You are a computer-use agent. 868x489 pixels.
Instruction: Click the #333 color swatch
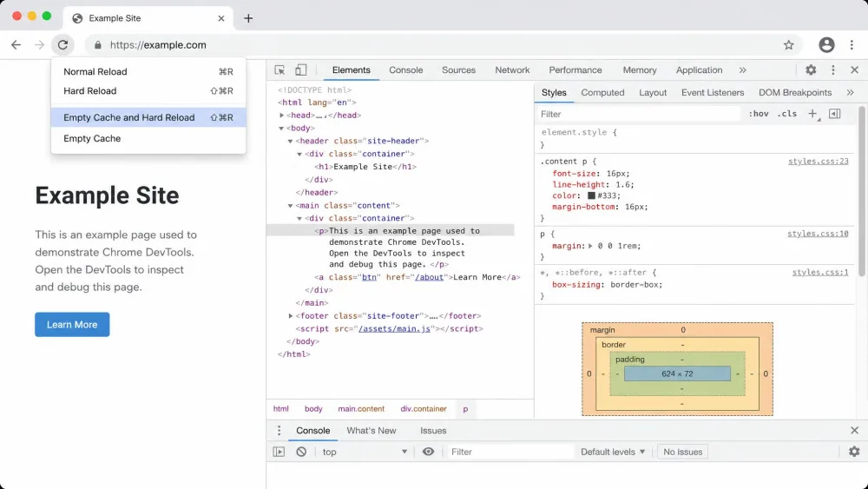[x=591, y=195]
